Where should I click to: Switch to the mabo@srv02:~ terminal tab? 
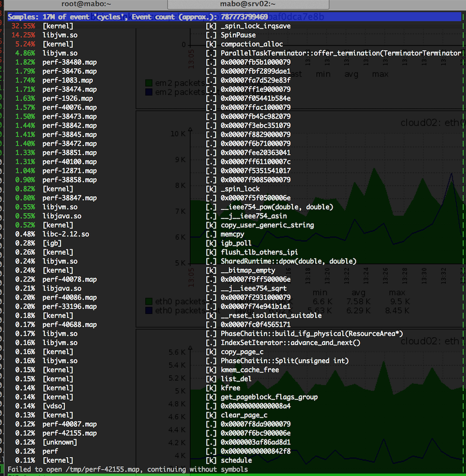click(248, 4)
